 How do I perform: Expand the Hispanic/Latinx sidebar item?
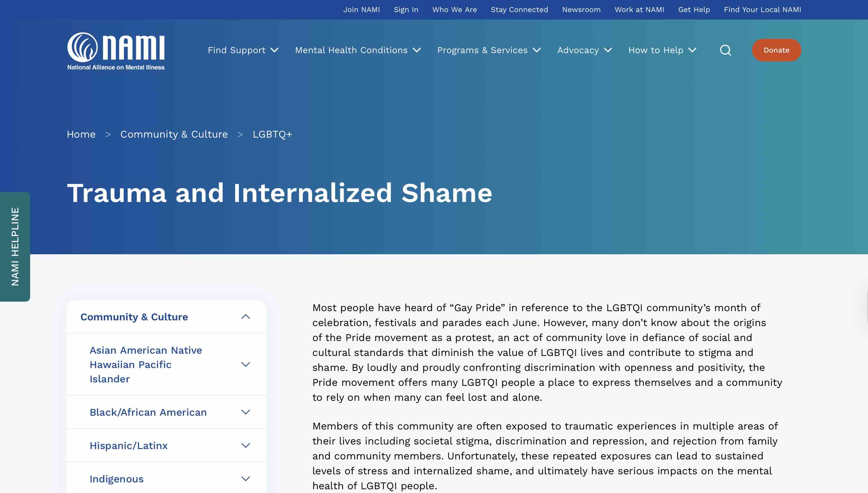[246, 445]
